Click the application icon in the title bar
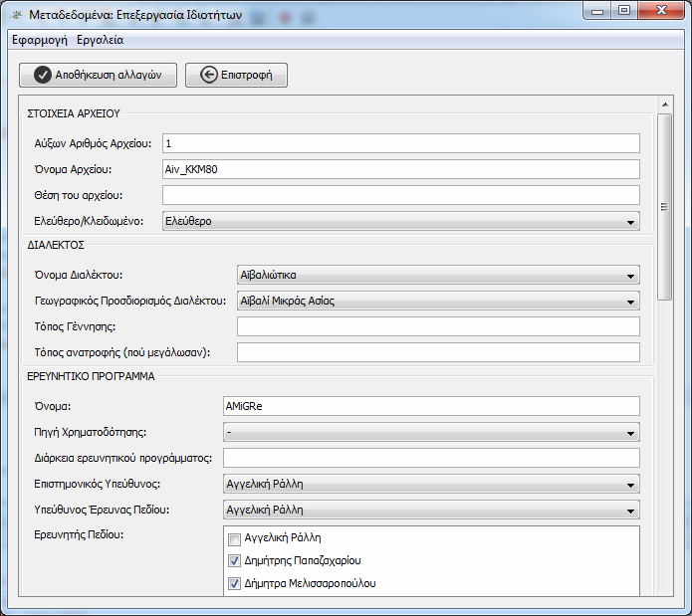 click(17, 15)
